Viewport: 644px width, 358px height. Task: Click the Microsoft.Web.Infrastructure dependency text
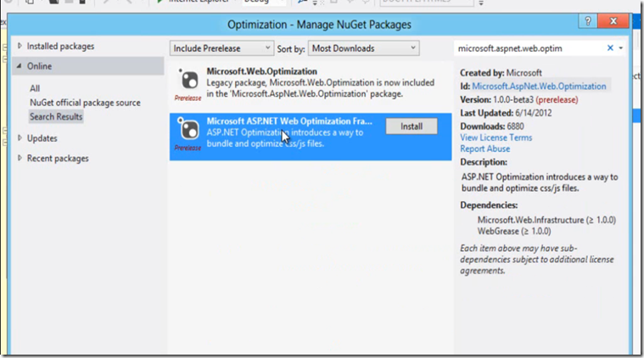pos(546,220)
